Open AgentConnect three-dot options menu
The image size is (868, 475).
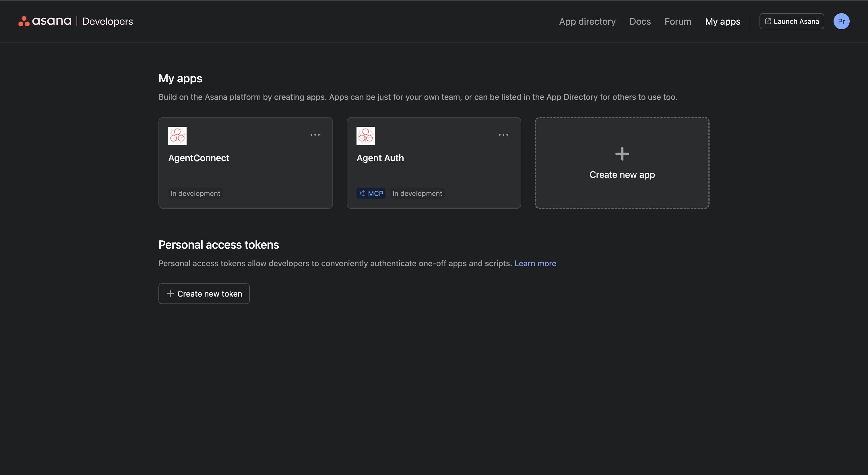(x=315, y=135)
